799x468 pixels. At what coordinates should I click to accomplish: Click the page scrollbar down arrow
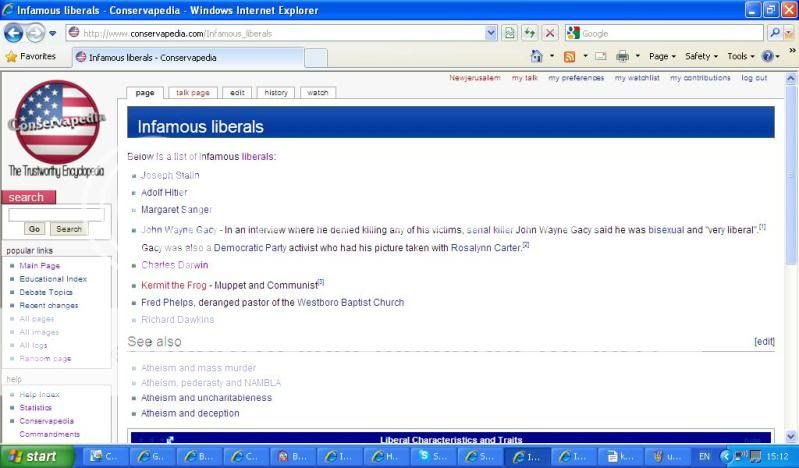coord(791,436)
